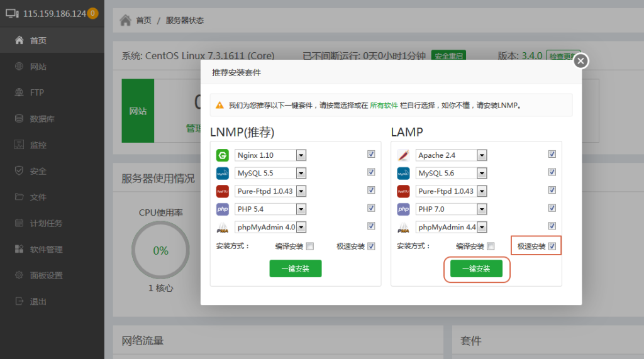Click the orange notification badge beside the IP

pos(92,13)
